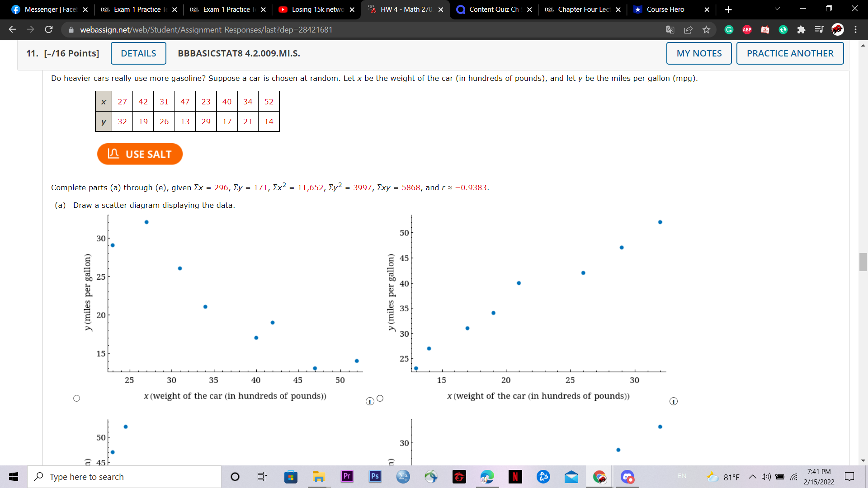Viewport: 868px width, 488px height.
Task: Open the Adblock Plus extension
Action: [x=746, y=29]
